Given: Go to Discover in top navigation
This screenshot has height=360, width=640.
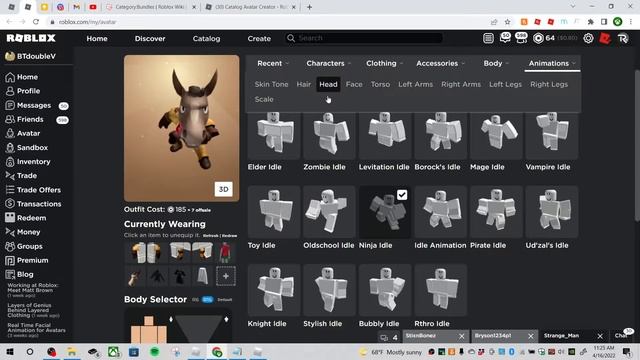Looking at the screenshot, I should [x=150, y=38].
